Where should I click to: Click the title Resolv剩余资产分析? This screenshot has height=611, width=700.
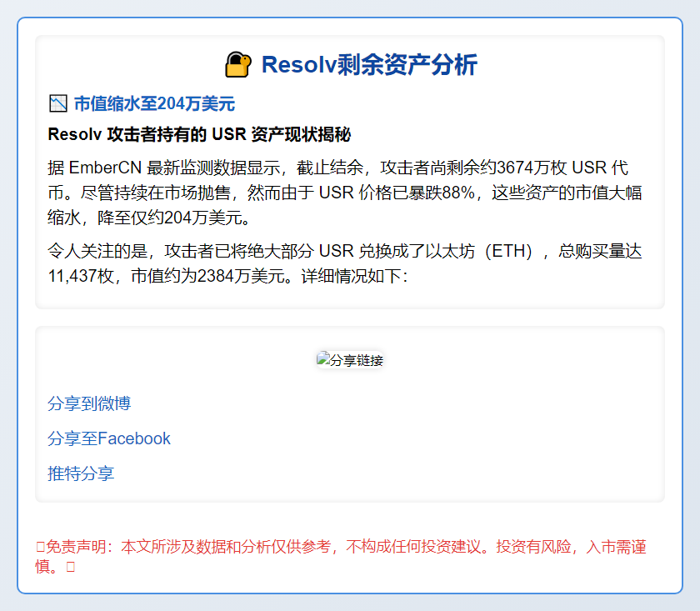[x=369, y=65]
